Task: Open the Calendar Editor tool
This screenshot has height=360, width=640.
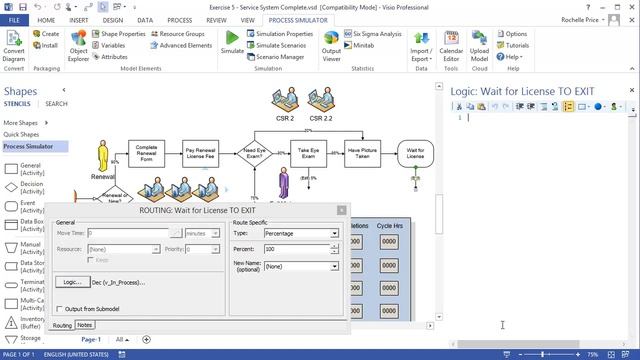Action: coord(451,46)
